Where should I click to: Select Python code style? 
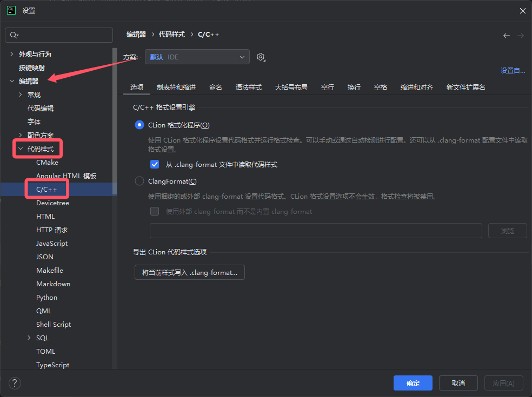47,297
